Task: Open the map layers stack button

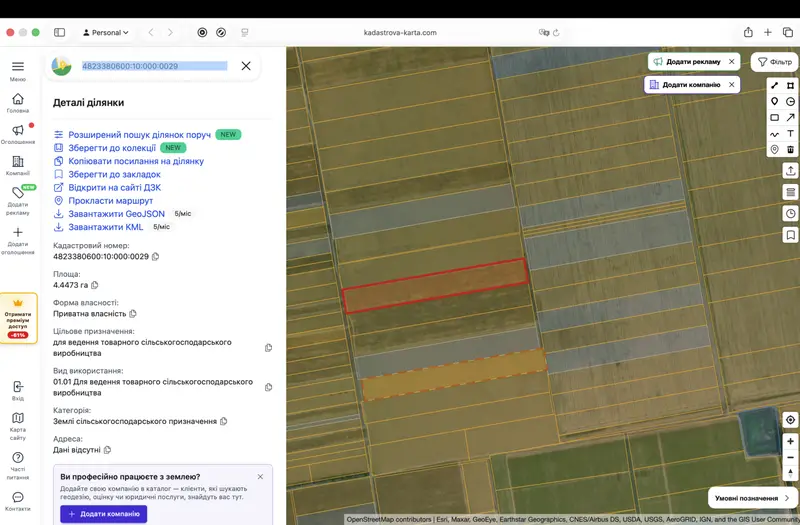Action: coord(790,192)
